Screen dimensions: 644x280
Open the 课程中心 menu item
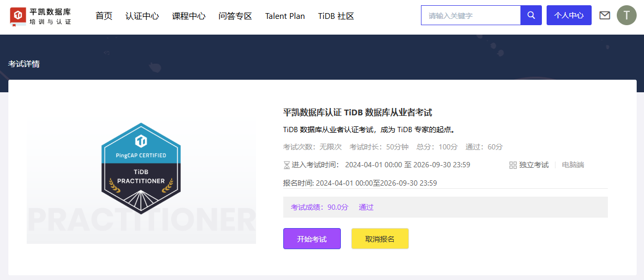(188, 16)
